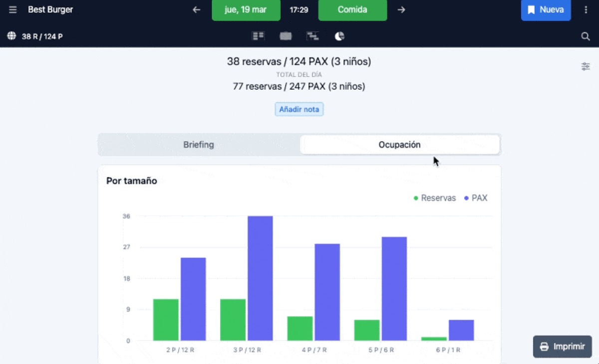The height and width of the screenshot is (364, 599).
Task: Click the "Por tamaño" chart title
Action: [x=132, y=181]
